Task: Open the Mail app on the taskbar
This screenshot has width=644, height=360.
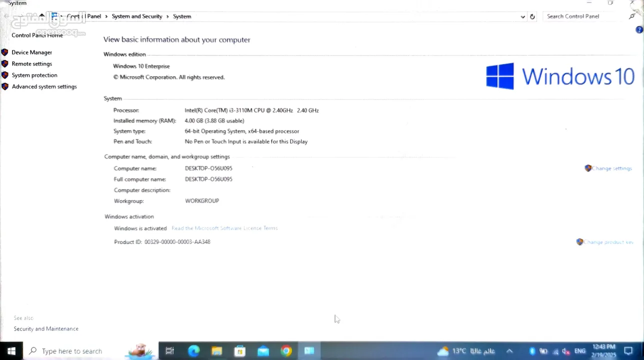Action: click(x=263, y=351)
